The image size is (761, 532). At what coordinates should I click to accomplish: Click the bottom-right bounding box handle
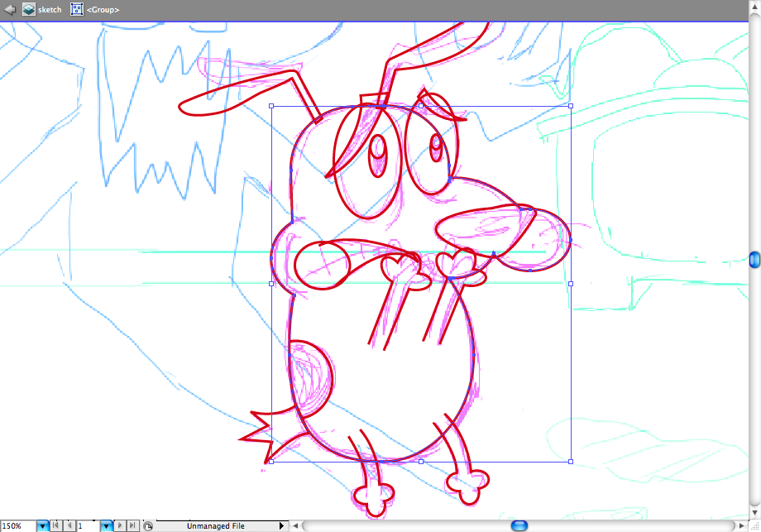point(571,462)
